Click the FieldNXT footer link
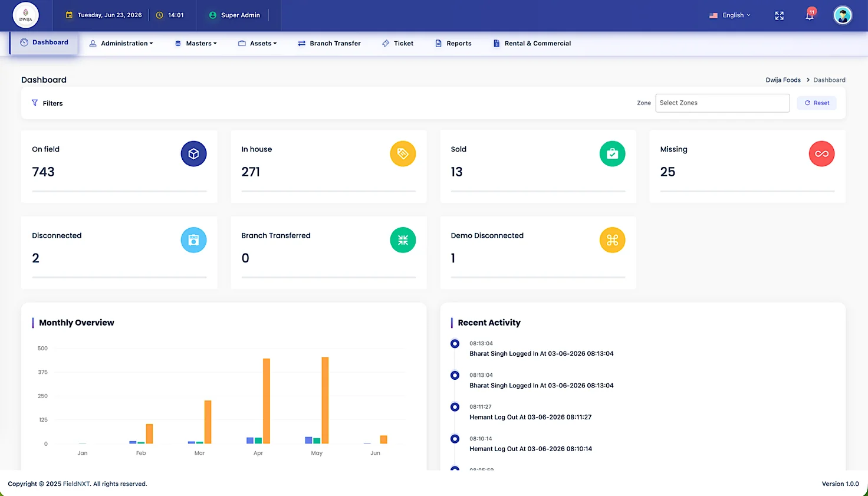This screenshot has width=868, height=496. 77,484
